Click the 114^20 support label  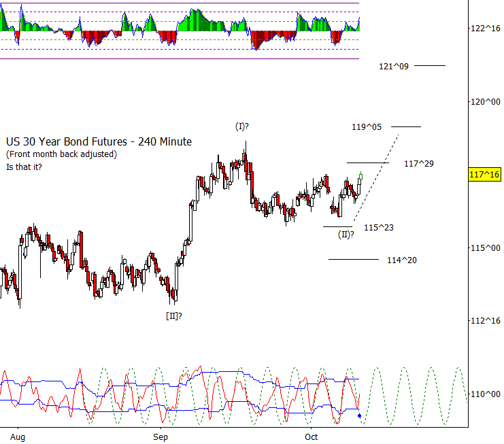[402, 260]
